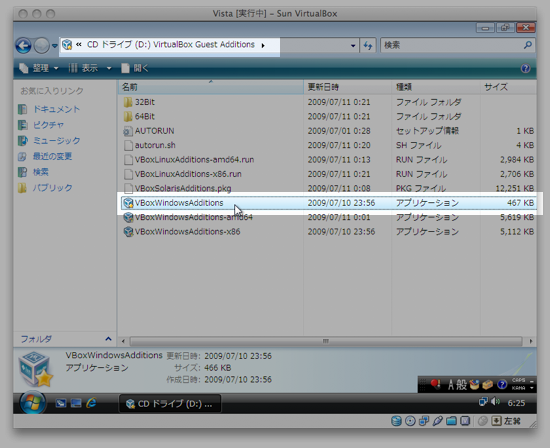Select the 32Bit folder

pyautogui.click(x=139, y=102)
